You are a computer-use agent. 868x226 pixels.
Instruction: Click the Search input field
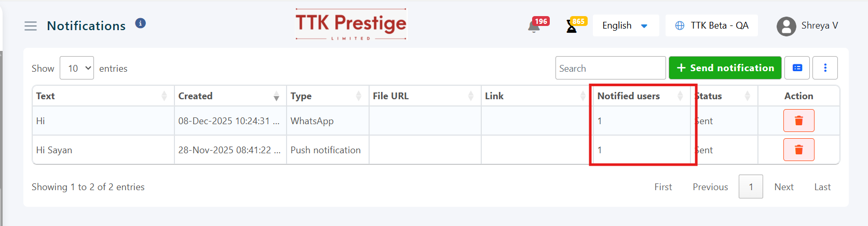coord(610,68)
